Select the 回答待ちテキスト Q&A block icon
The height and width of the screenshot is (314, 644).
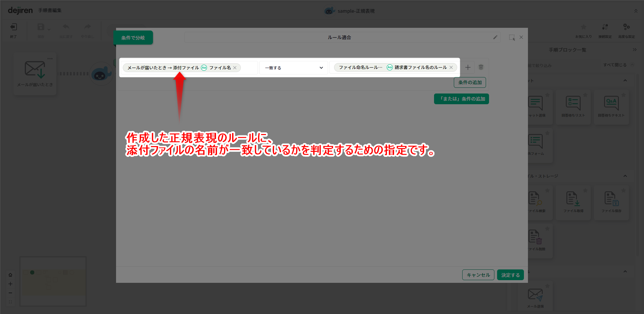[x=611, y=103]
